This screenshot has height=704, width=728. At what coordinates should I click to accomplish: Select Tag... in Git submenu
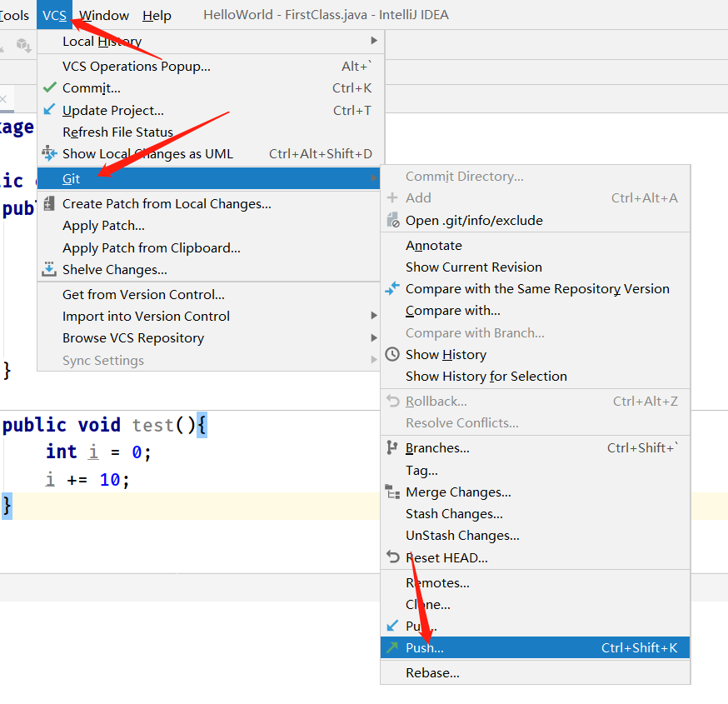click(x=421, y=471)
